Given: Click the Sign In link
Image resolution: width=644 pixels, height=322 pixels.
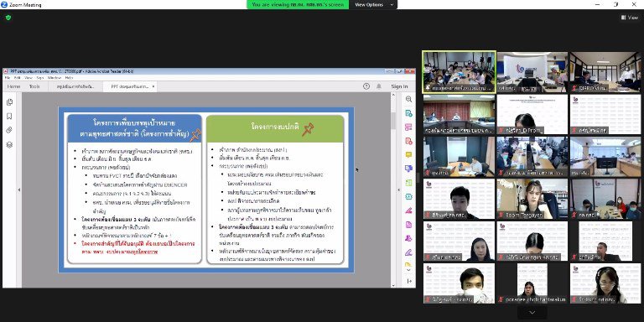Looking at the screenshot, I should (399, 86).
